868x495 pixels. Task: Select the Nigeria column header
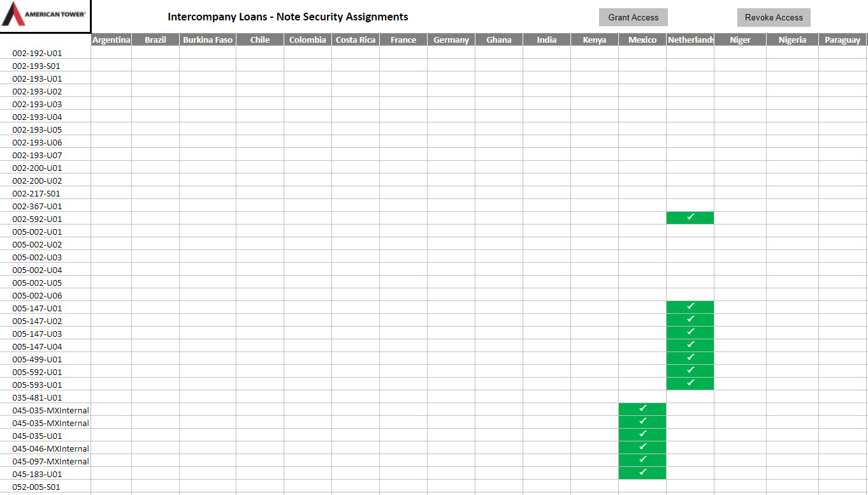[792, 40]
